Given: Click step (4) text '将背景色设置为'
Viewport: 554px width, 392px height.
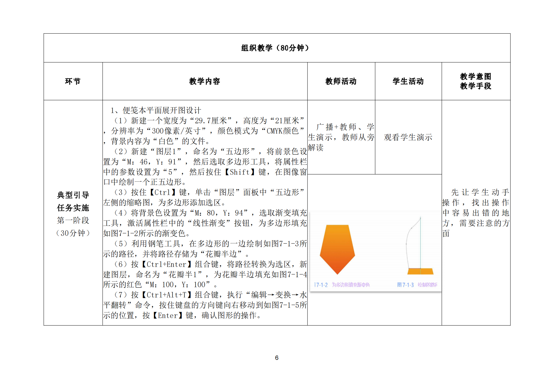Looking at the screenshot, I should [x=159, y=213].
